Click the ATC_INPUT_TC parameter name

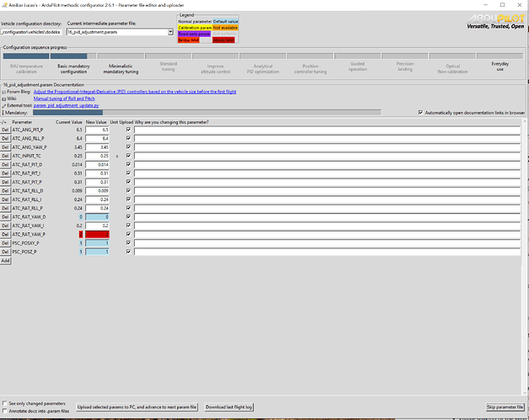point(27,156)
